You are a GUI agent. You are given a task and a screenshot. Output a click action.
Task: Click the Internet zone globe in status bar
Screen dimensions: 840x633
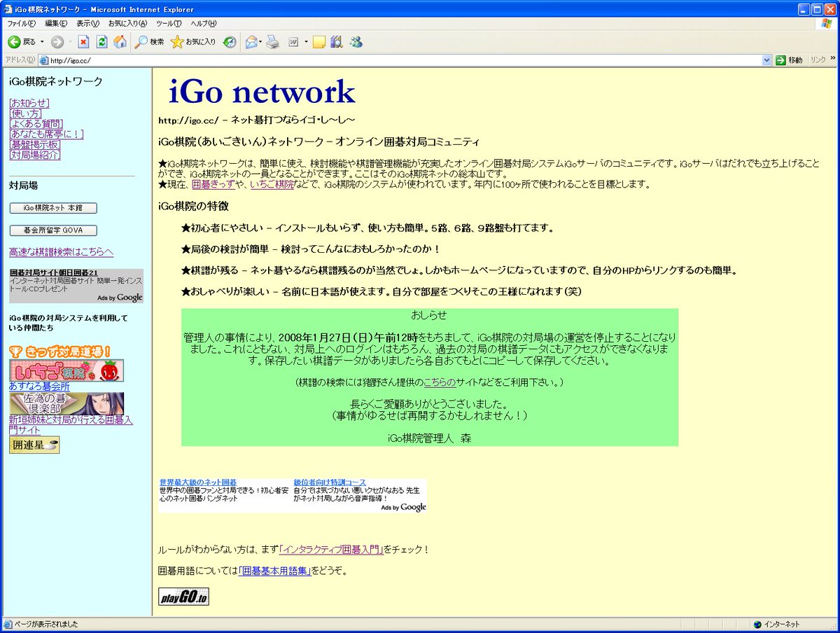pos(757,624)
